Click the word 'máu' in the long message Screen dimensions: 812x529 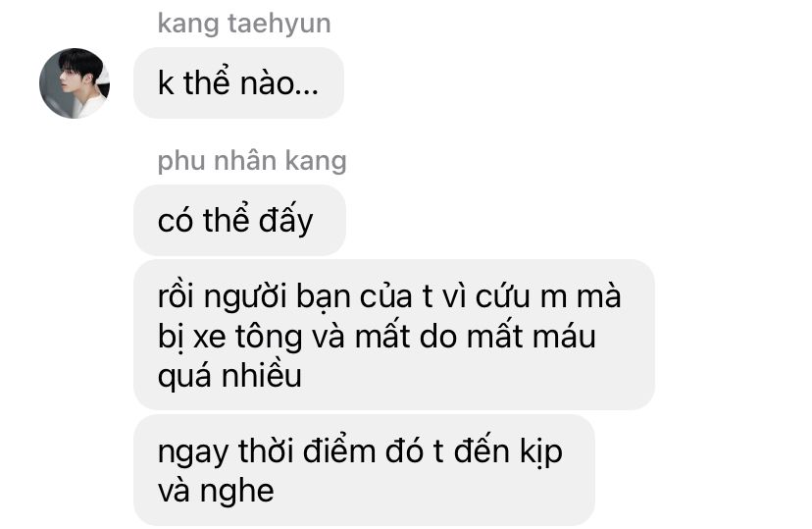coord(564,337)
